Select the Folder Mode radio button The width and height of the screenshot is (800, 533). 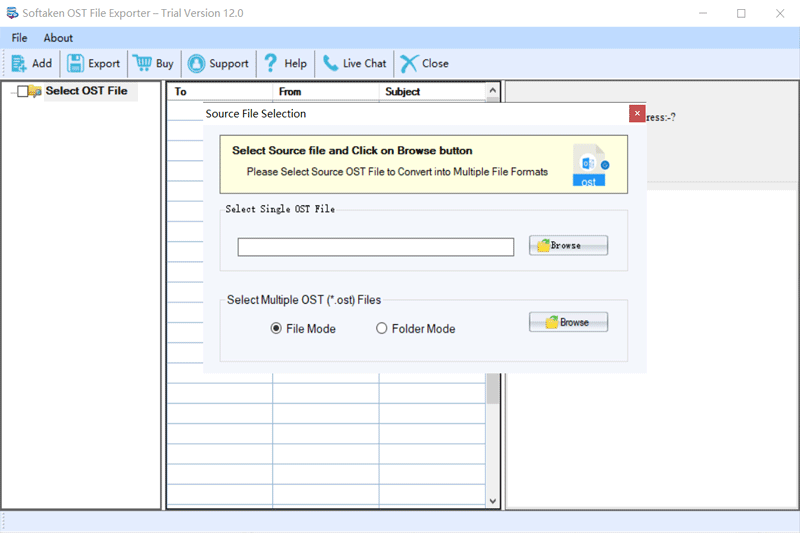[382, 328]
